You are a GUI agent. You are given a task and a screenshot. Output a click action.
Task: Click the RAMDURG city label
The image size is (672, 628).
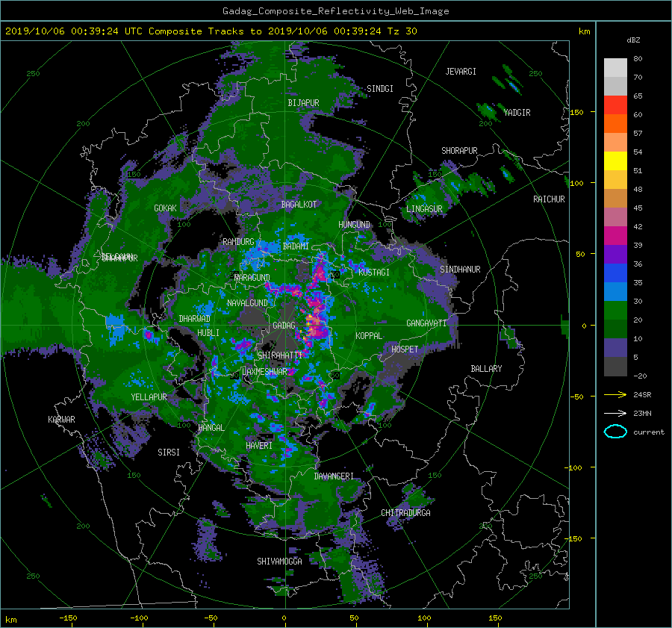pyautogui.click(x=238, y=242)
